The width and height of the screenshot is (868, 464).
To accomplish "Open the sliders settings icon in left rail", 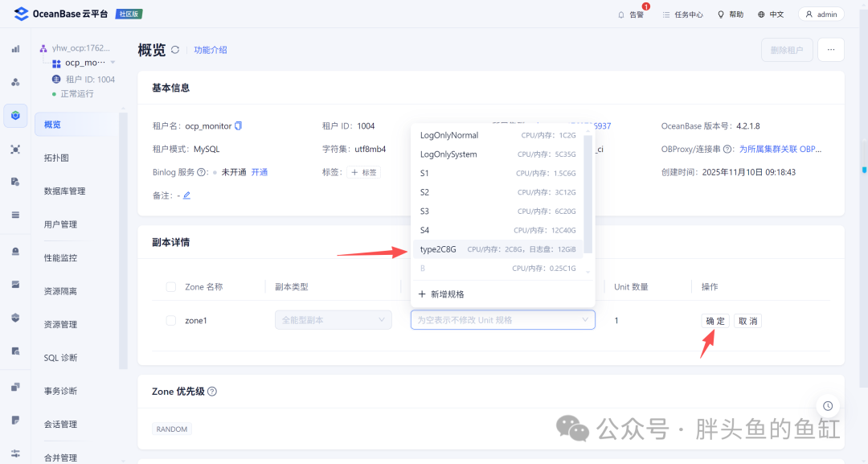I will [x=15, y=453].
